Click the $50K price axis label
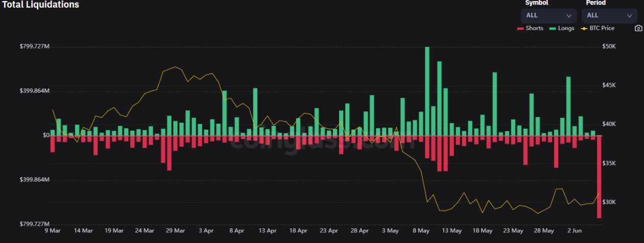This screenshot has width=644, height=243. [609, 46]
